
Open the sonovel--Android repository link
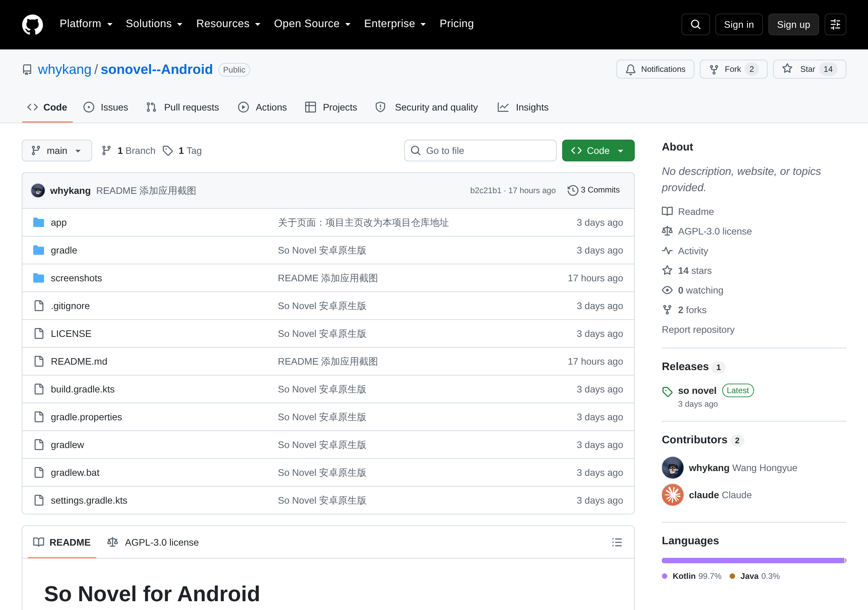click(157, 69)
